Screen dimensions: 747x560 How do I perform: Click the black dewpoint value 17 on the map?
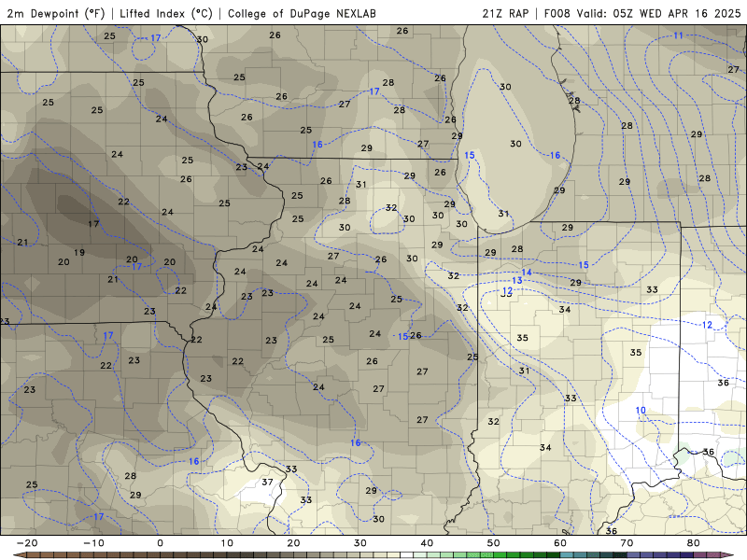(93, 224)
